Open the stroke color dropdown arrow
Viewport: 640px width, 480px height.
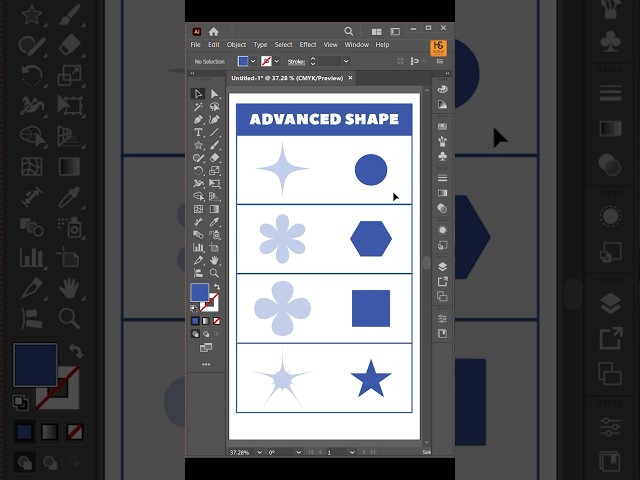pyautogui.click(x=277, y=61)
